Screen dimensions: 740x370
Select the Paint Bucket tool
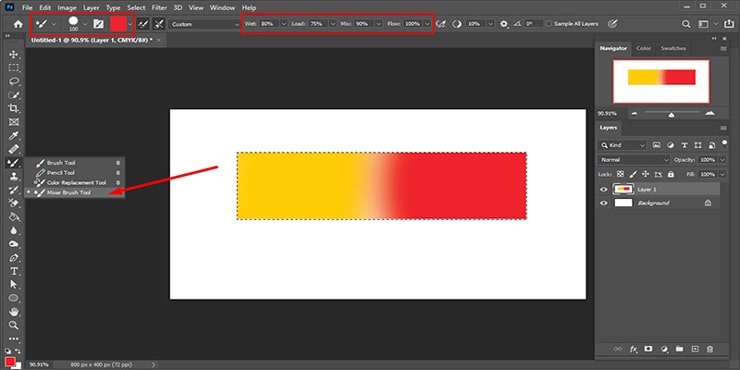pyautogui.click(x=14, y=217)
